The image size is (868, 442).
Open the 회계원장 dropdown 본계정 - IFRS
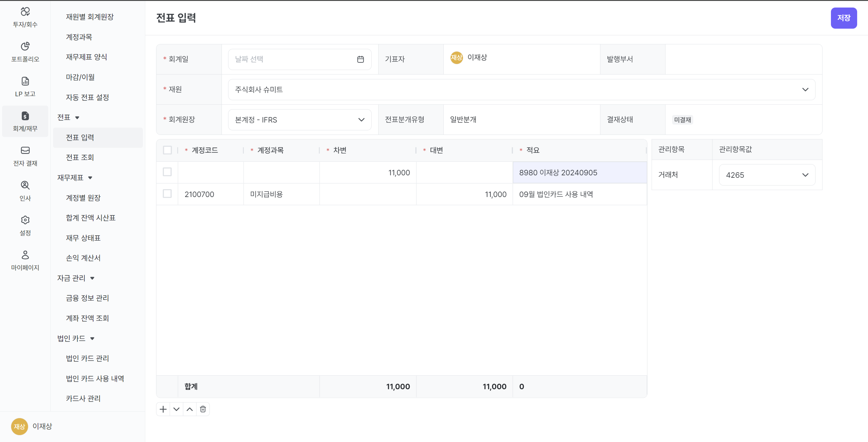pos(300,120)
